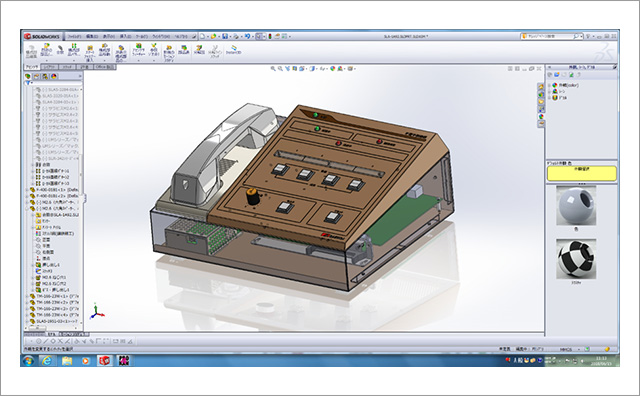Click the Zoom to Fit magnifier above the viewport

click(273, 69)
